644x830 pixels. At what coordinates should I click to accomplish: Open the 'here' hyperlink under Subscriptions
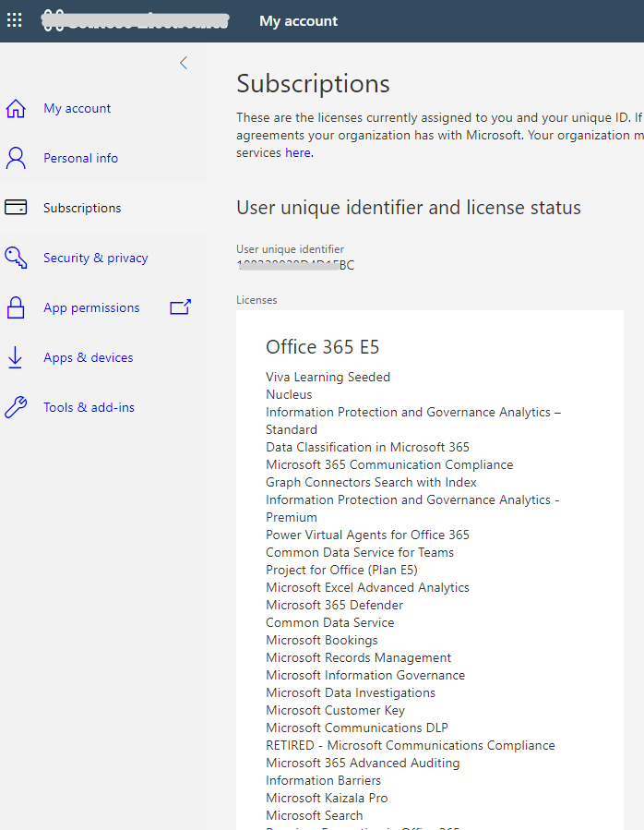pyautogui.click(x=297, y=152)
